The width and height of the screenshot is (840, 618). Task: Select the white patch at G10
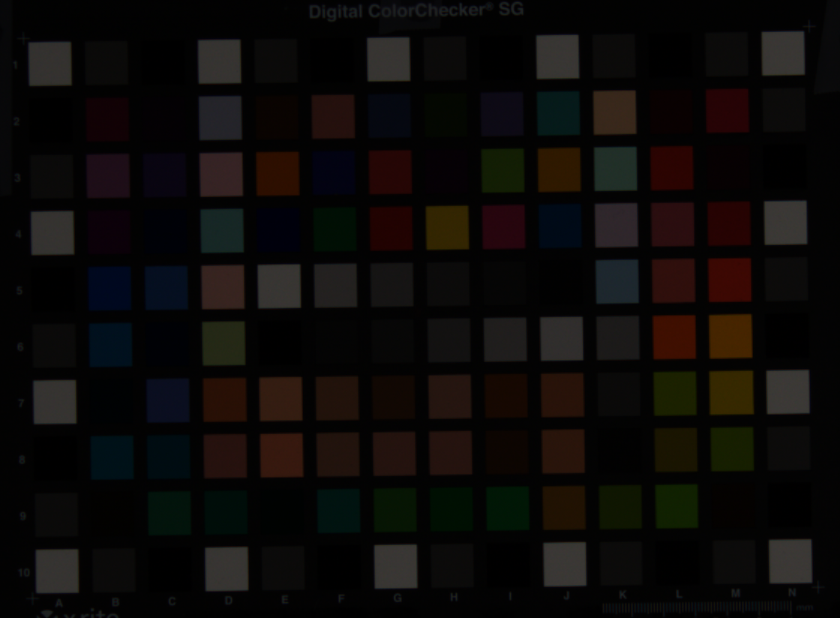396,566
